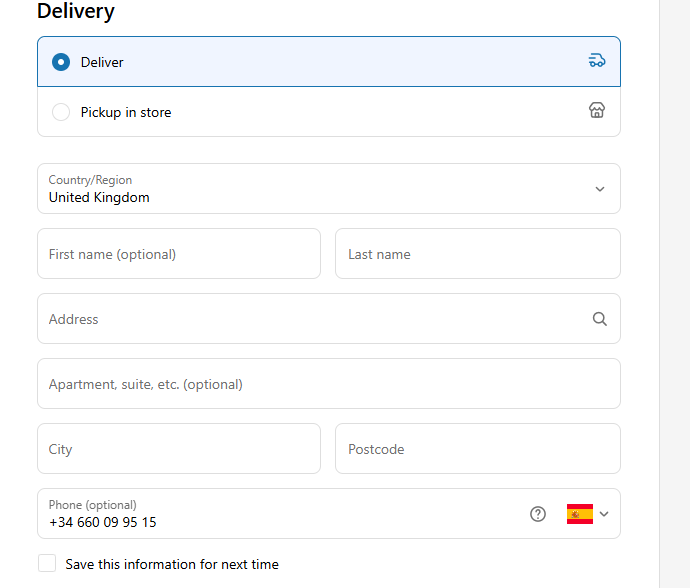Click the Postcode input field
This screenshot has height=588, width=690.
pyautogui.click(x=478, y=448)
